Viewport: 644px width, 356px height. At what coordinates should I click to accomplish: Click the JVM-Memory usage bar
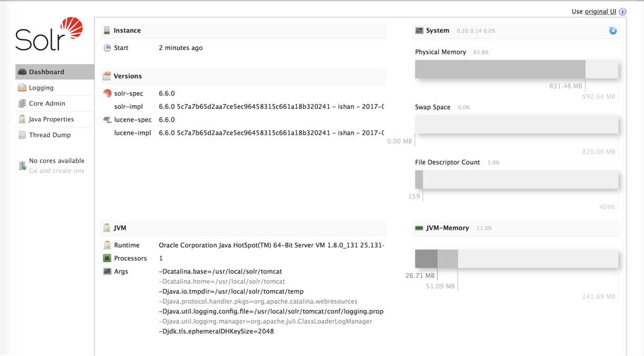(516, 259)
